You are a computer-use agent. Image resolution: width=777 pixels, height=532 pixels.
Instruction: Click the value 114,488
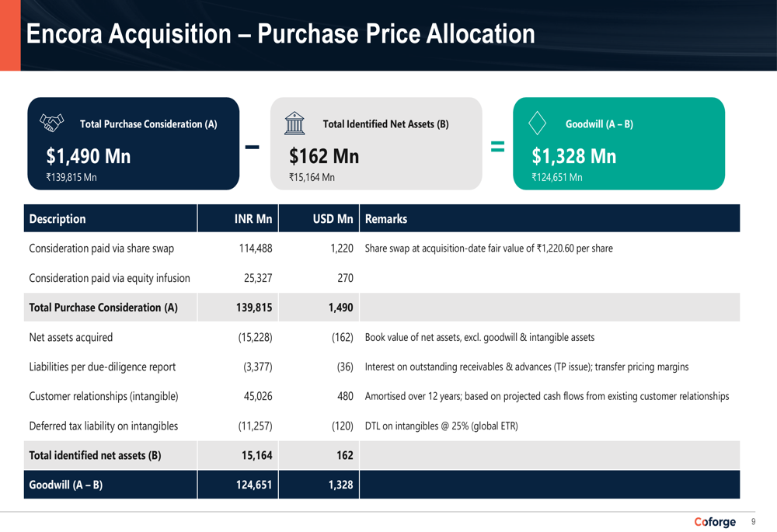tap(256, 249)
